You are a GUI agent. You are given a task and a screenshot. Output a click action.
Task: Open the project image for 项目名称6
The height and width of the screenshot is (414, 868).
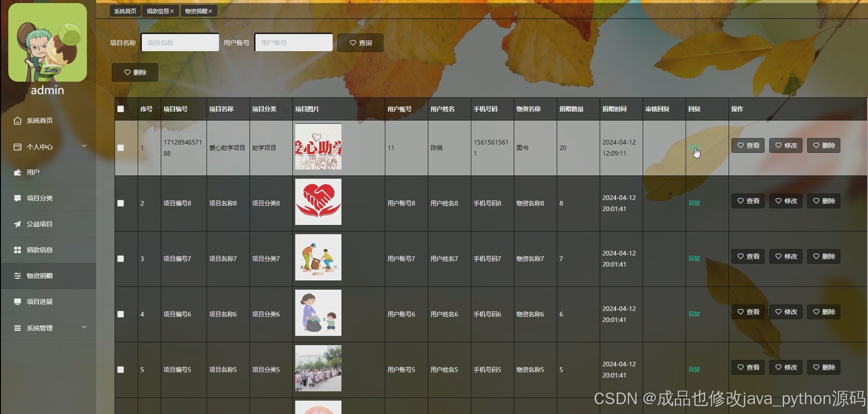[x=318, y=312]
